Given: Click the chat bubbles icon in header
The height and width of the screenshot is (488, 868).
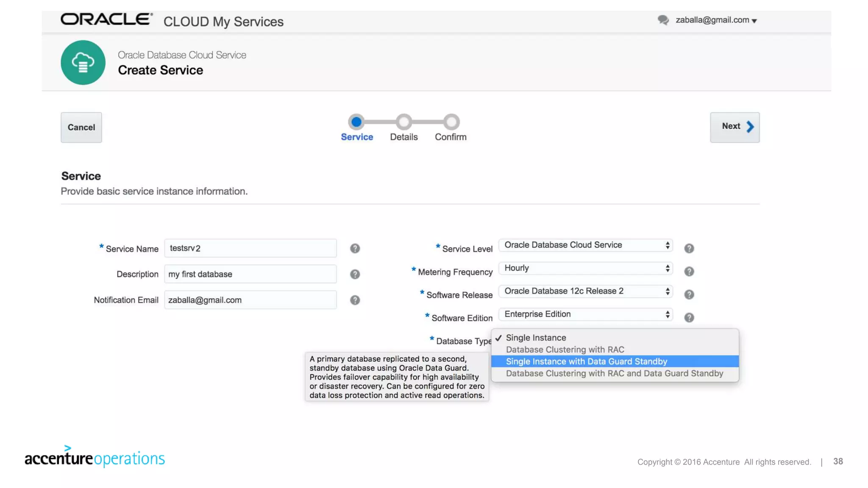Looking at the screenshot, I should pos(663,20).
